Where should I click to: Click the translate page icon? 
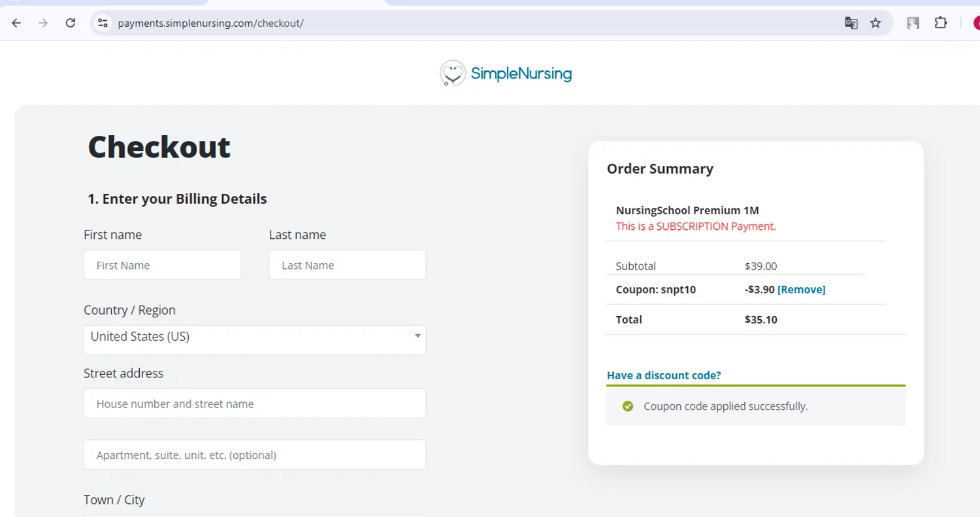click(851, 23)
